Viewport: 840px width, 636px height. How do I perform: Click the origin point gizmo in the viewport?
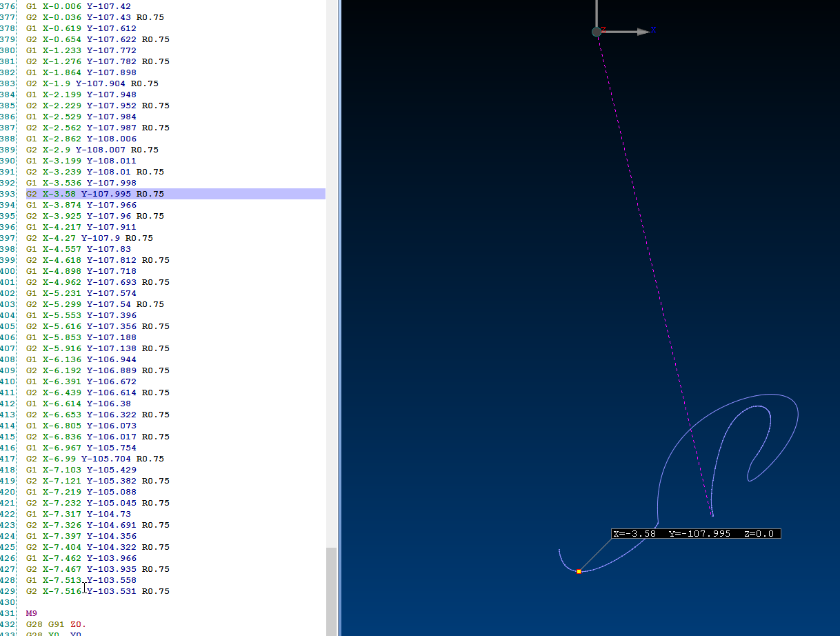(x=596, y=32)
